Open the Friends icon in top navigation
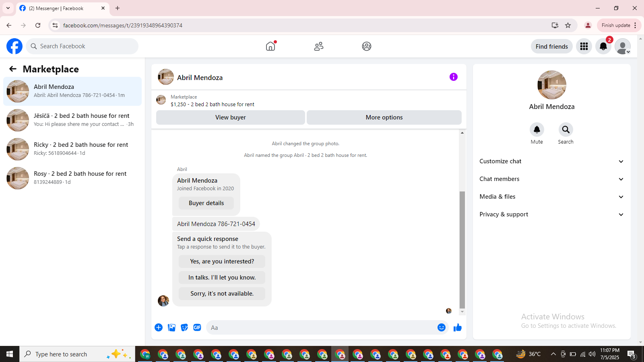 (x=319, y=46)
